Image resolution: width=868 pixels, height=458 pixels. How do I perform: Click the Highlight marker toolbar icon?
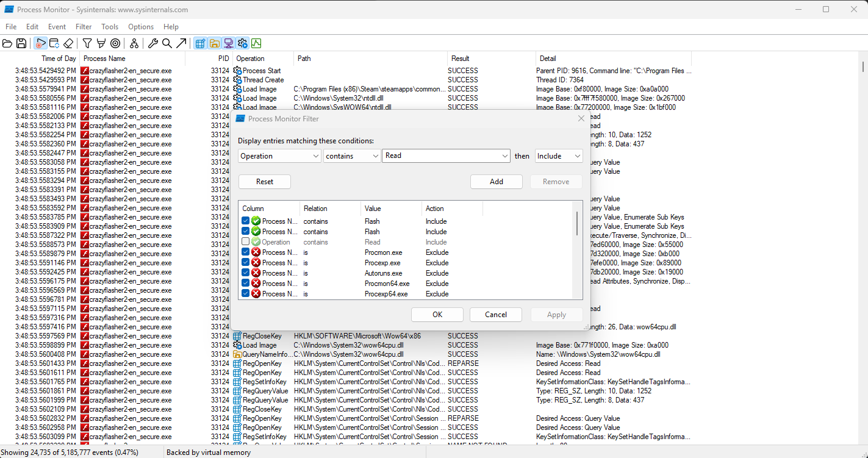pyautogui.click(x=101, y=43)
